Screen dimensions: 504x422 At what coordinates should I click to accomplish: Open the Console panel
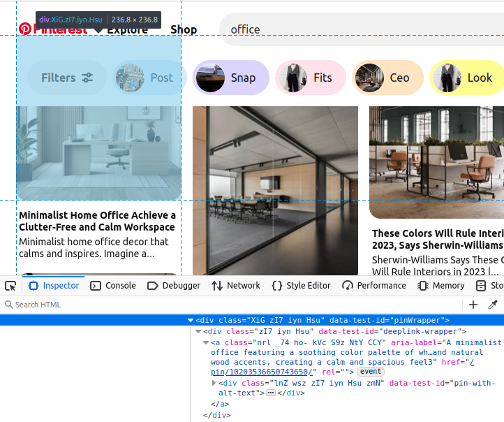click(x=113, y=286)
